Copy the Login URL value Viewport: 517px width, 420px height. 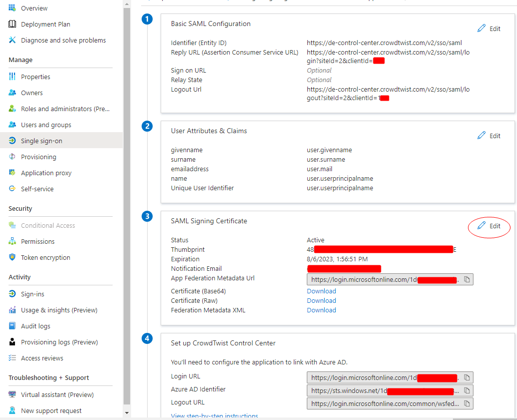pyautogui.click(x=467, y=377)
